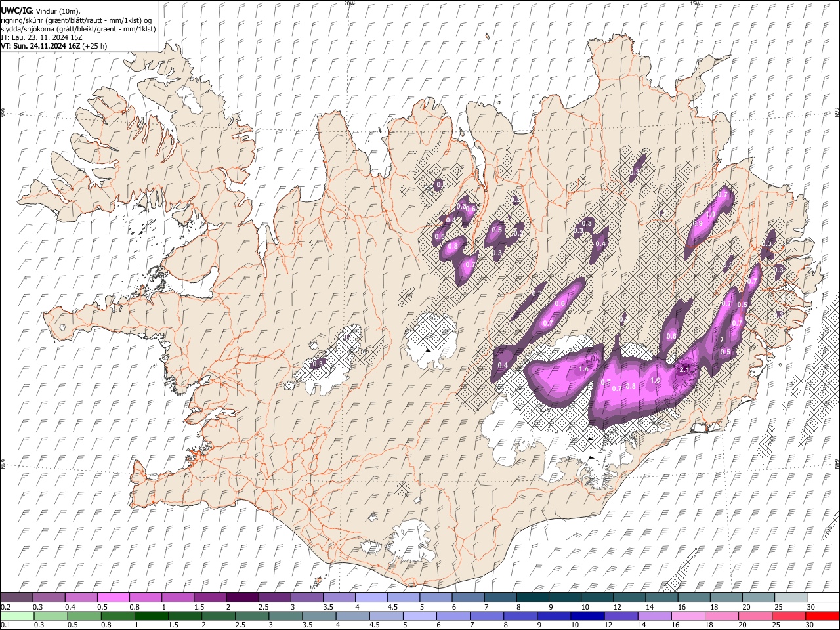Select the rain-scale swatch labeled 0.3
This screenshot has width=840, height=630.
(x=51, y=616)
